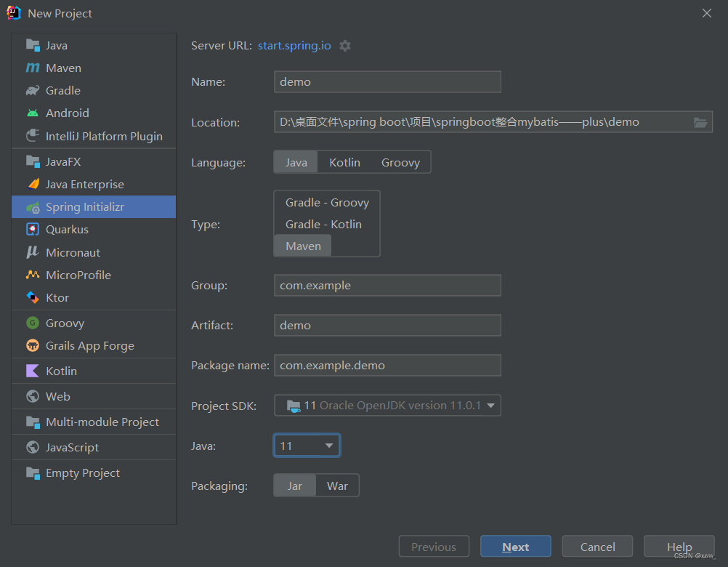Viewport: 728px width, 567px height.
Task: Click the Ktor icon in the sidebar
Action: coord(33,297)
